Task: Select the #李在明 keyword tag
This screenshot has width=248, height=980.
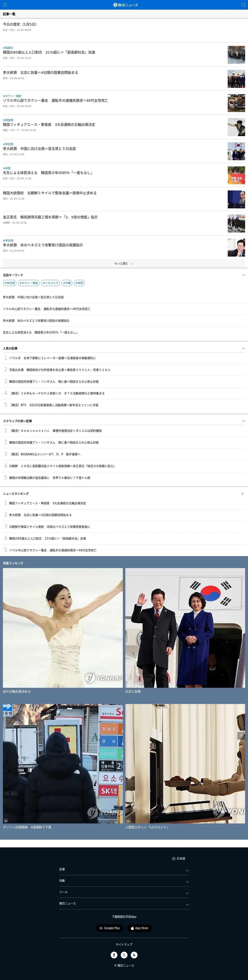Action: tap(10, 283)
